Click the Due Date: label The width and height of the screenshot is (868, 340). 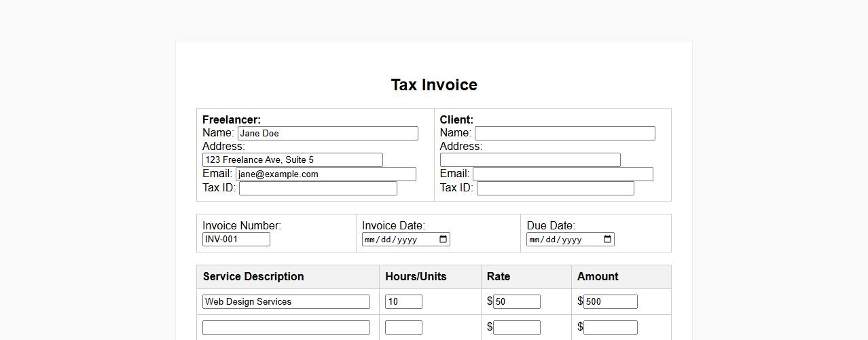[x=551, y=225]
